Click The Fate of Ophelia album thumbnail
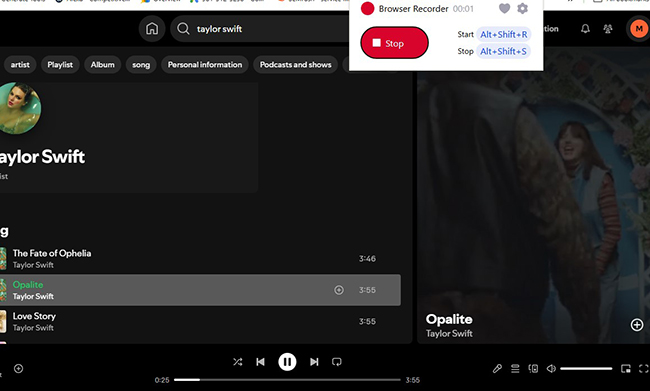The height and width of the screenshot is (391, 650). [3, 258]
